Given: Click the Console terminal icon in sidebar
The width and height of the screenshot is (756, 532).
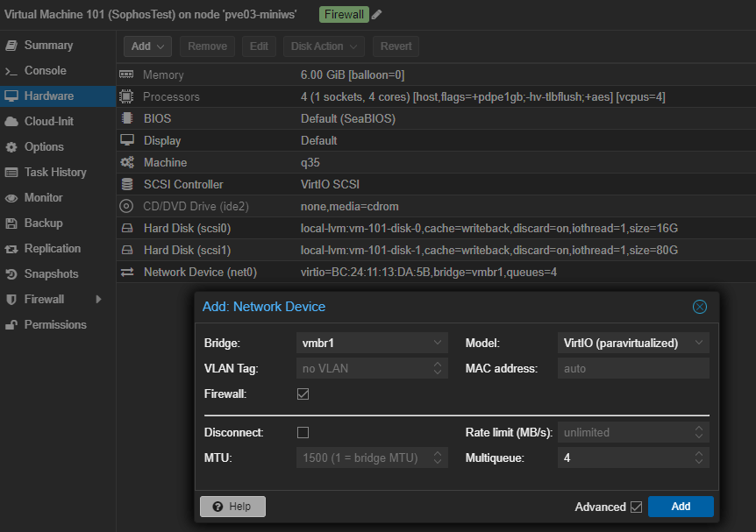Looking at the screenshot, I should 11,71.
